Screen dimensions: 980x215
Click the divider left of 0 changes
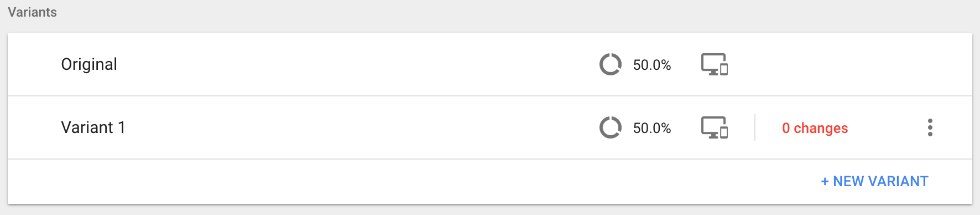pos(755,127)
